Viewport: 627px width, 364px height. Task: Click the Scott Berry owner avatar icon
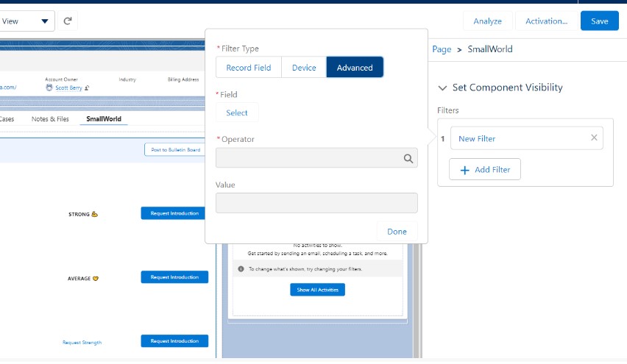click(49, 87)
